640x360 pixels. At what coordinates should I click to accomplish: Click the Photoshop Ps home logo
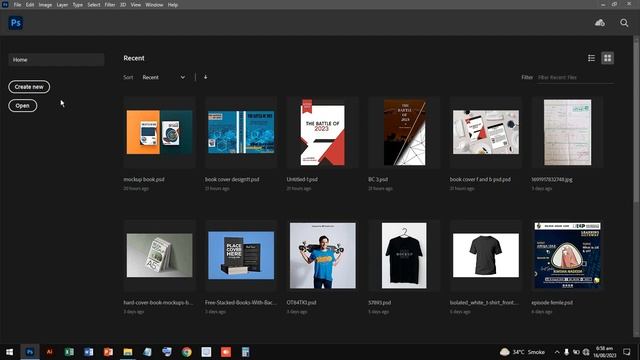(x=16, y=23)
